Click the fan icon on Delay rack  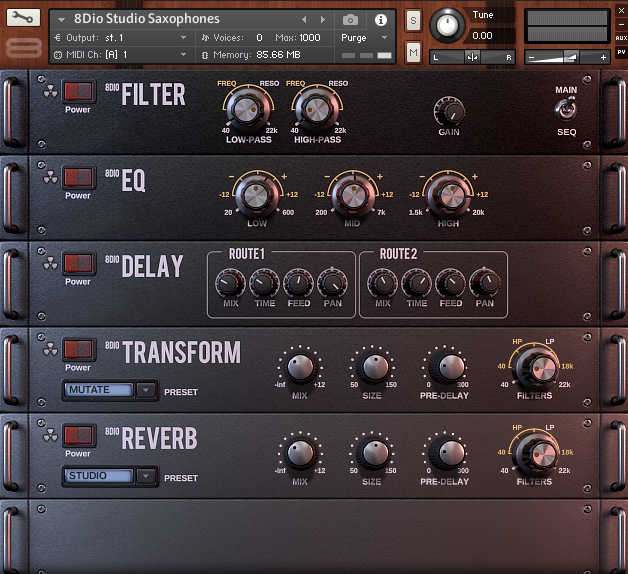pos(50,264)
